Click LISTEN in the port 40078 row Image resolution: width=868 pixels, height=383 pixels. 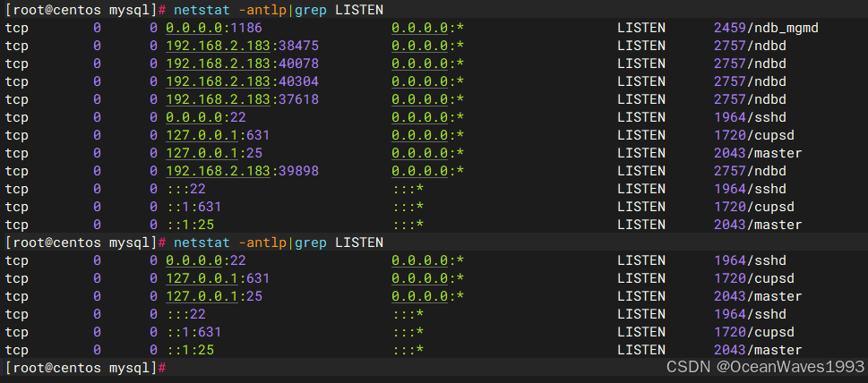pyautogui.click(x=641, y=64)
